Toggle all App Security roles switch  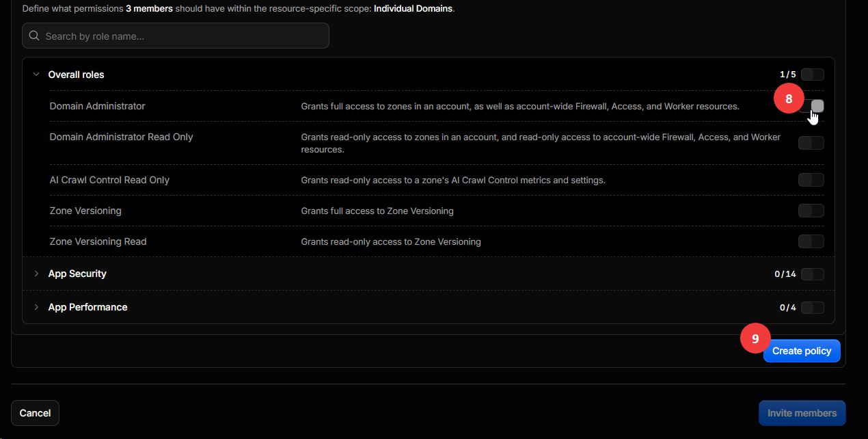[812, 274]
